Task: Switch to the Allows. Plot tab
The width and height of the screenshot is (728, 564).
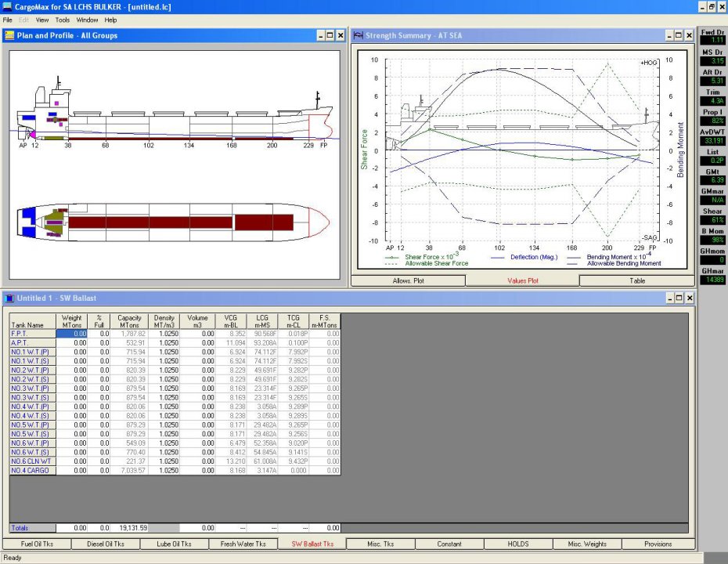Action: pos(407,280)
